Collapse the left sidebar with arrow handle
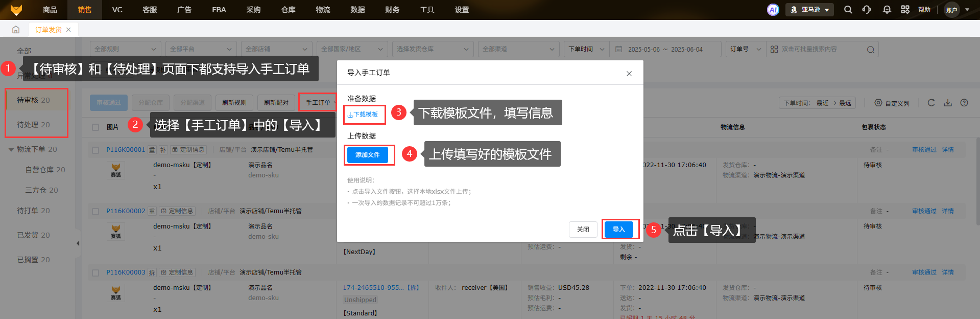The width and height of the screenshot is (980, 319). (78, 243)
